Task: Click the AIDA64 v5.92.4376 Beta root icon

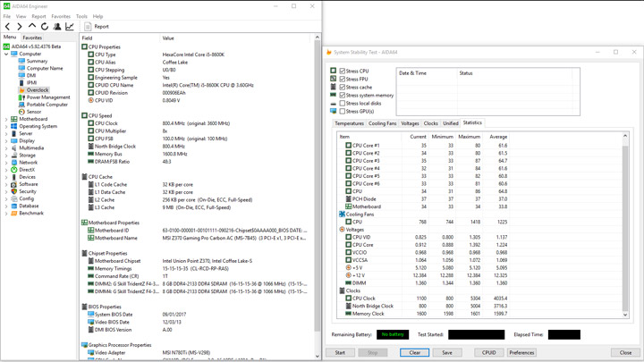Action: [6, 46]
